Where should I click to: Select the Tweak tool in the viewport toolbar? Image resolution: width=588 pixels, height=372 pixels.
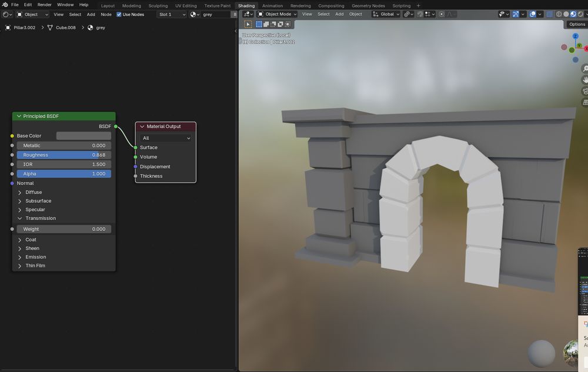(x=248, y=24)
